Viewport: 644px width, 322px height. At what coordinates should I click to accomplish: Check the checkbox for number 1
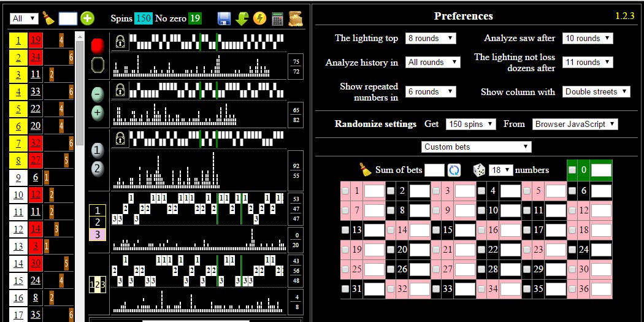[x=345, y=191]
